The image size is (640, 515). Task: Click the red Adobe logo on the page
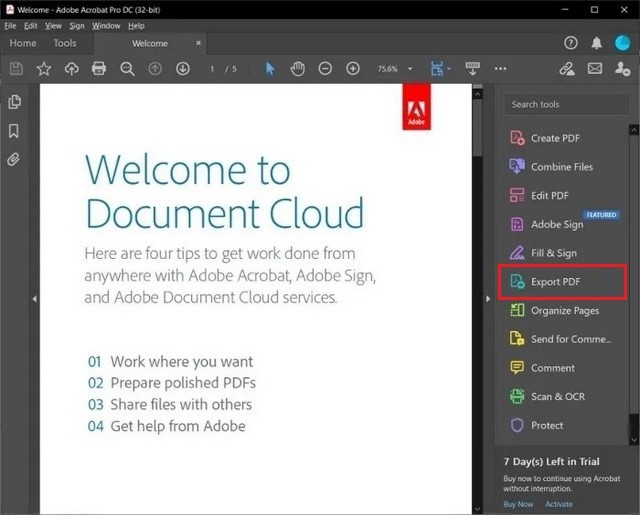[416, 107]
